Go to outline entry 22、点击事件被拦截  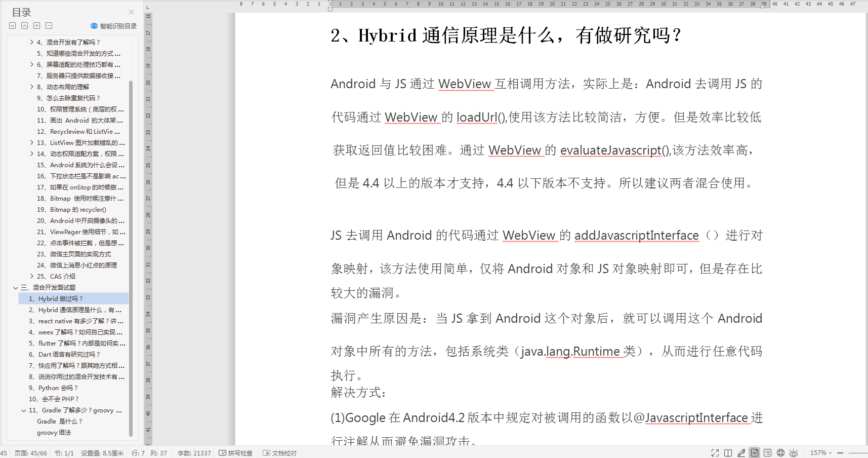tap(80, 243)
